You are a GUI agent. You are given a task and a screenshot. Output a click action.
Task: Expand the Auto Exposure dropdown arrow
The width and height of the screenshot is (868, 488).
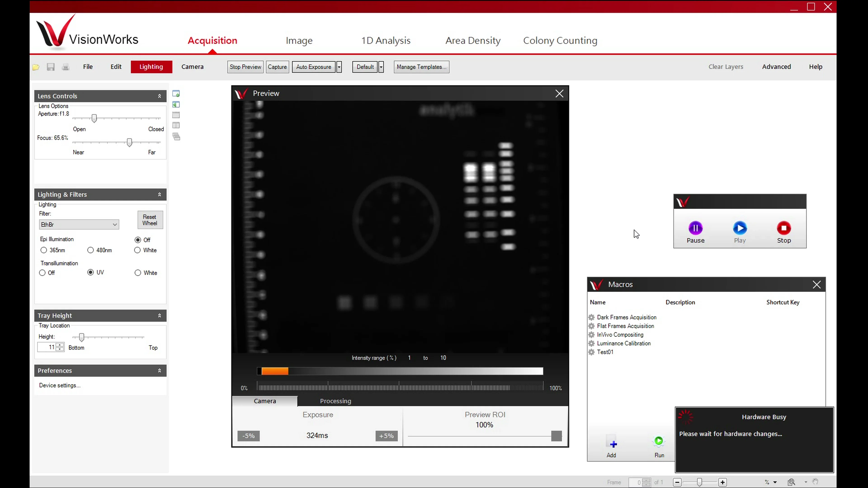(x=339, y=67)
